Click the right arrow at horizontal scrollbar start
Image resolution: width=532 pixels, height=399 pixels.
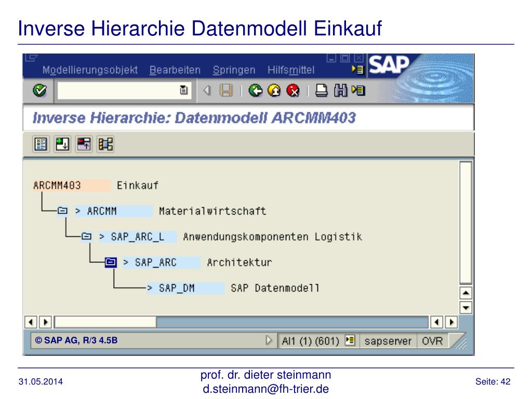tap(46, 322)
